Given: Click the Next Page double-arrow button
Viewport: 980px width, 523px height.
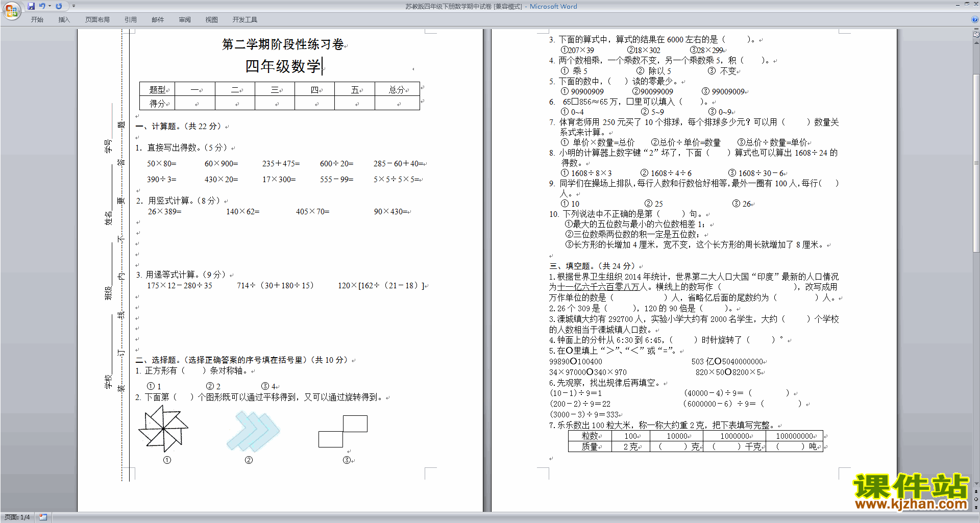Looking at the screenshot, I should tap(976, 507).
